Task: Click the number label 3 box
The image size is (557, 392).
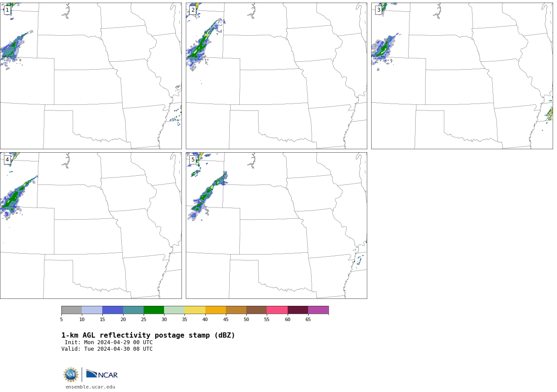Action: pos(379,10)
